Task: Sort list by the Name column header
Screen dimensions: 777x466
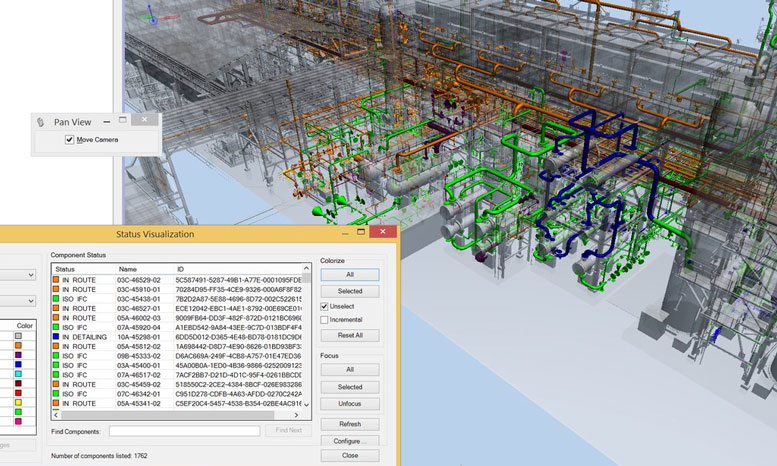Action: (128, 269)
